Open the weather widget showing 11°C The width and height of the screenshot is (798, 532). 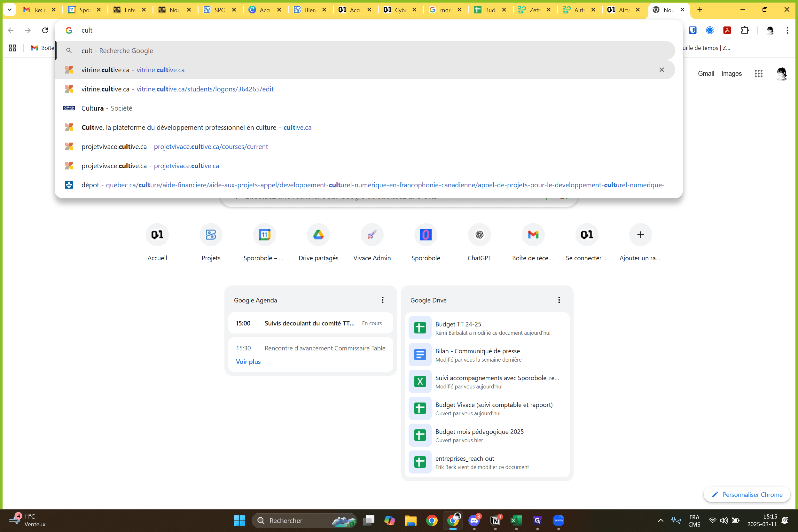27,520
